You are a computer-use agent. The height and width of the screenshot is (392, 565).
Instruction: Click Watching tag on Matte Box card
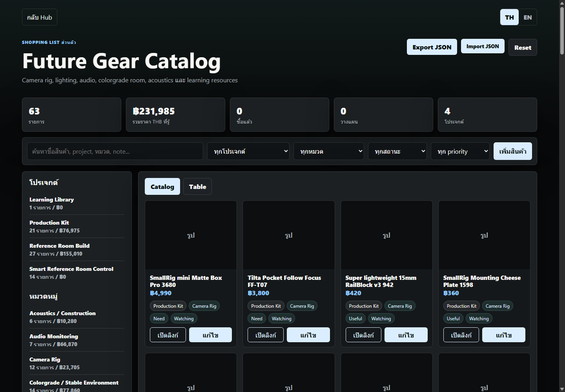[184, 319]
